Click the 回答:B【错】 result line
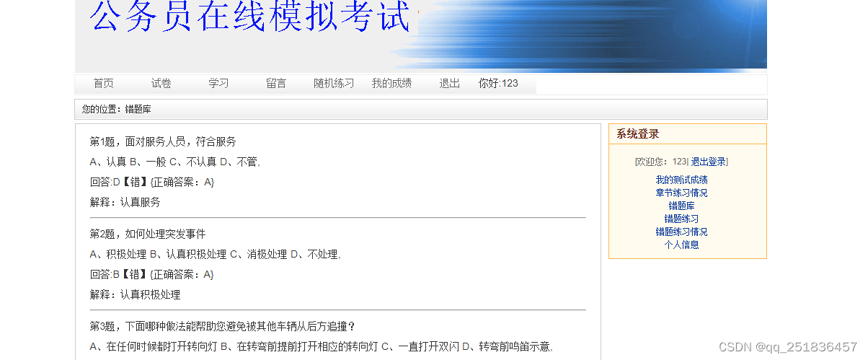The width and height of the screenshot is (868, 360). [x=152, y=274]
